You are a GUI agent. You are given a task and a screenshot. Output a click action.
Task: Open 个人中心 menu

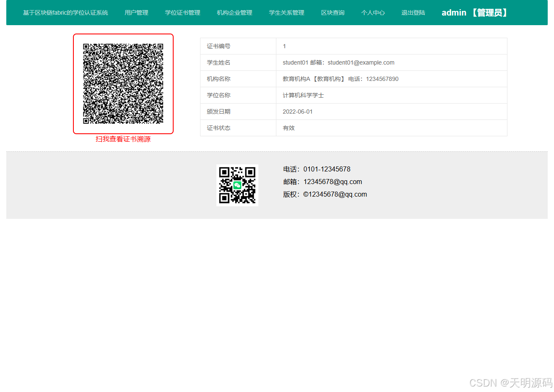pos(373,13)
